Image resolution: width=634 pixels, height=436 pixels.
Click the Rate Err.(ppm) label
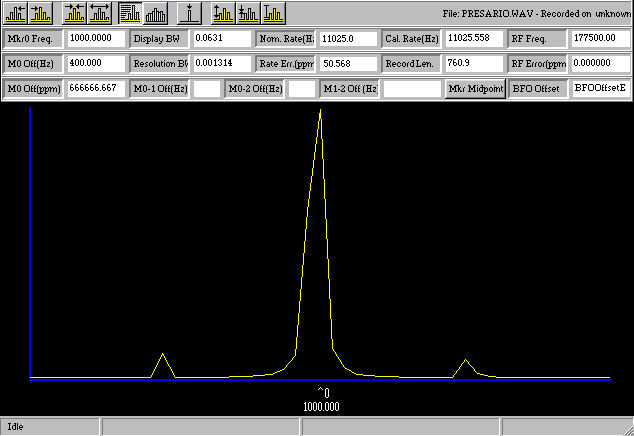point(285,64)
